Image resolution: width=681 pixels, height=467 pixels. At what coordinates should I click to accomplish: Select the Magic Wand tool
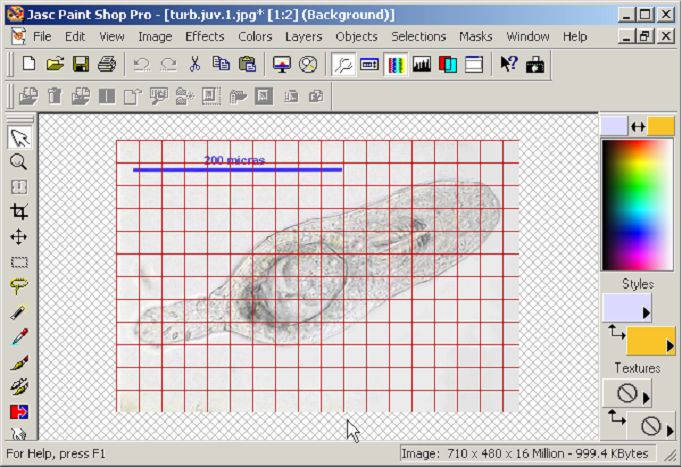[18, 312]
